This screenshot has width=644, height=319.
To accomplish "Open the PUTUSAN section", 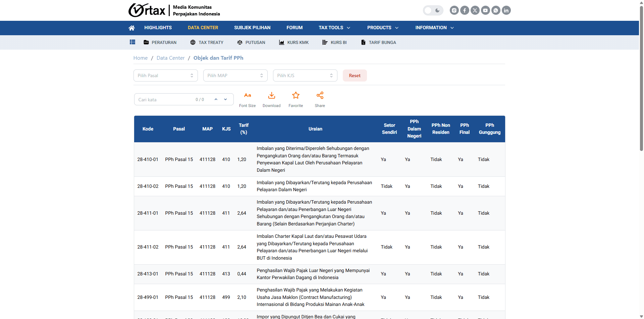I will pos(251,43).
